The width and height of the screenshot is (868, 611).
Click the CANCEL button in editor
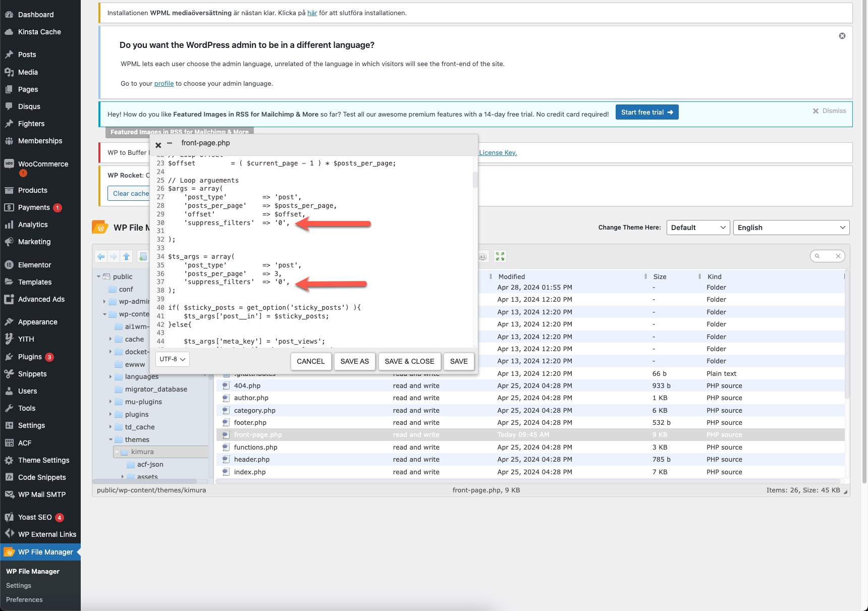click(311, 361)
